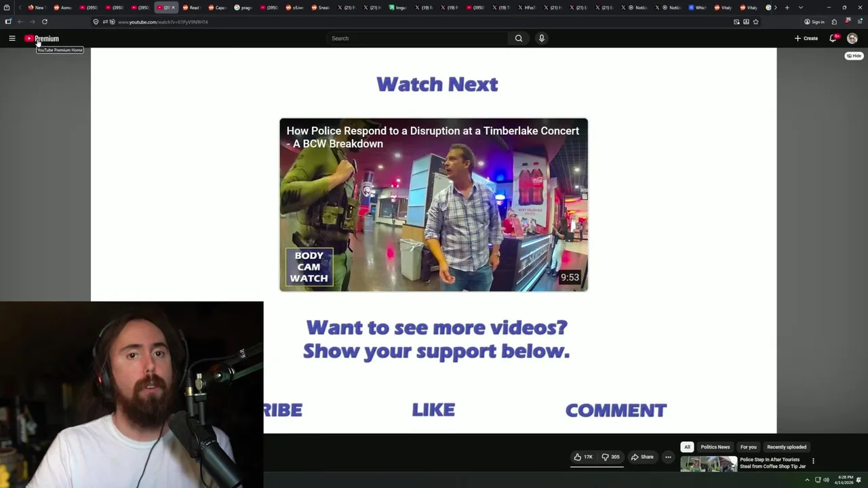Go back using browser back arrow
This screenshot has width=868, height=488.
tap(20, 22)
